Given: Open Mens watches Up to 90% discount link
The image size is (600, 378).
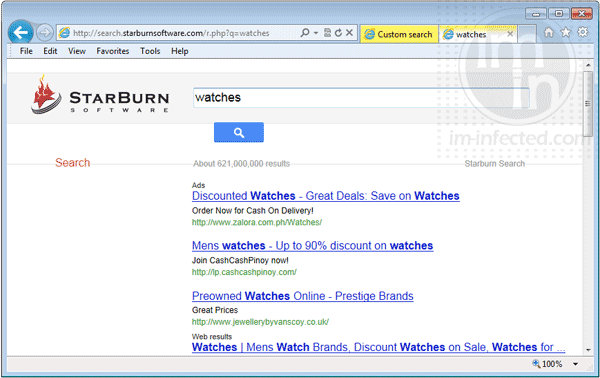Looking at the screenshot, I should tap(313, 246).
